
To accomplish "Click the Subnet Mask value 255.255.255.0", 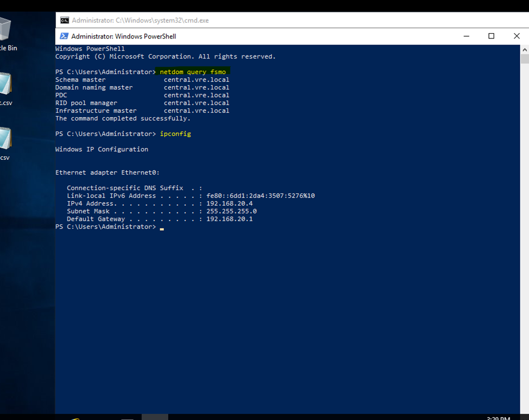I will (232, 211).
